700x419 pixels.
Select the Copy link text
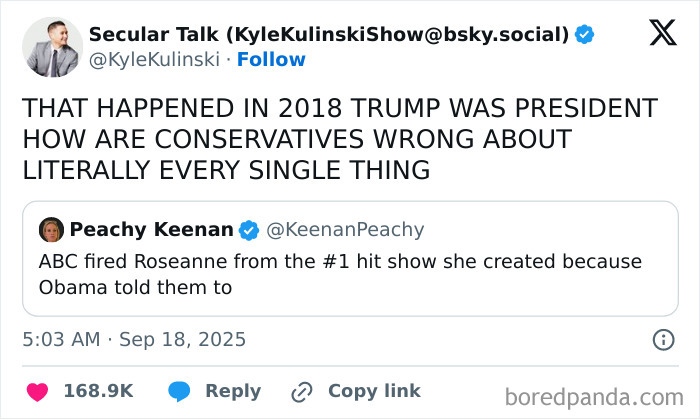pyautogui.click(x=374, y=391)
